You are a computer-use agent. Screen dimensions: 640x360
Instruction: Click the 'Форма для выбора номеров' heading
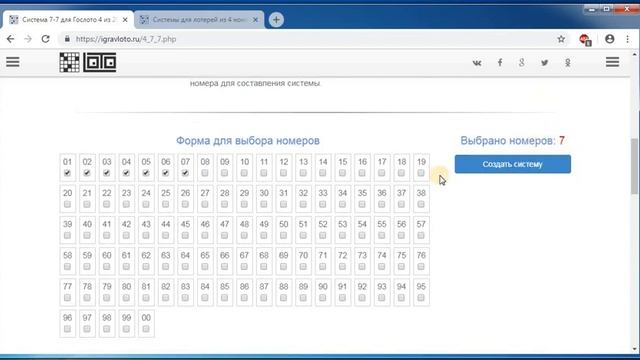(248, 141)
